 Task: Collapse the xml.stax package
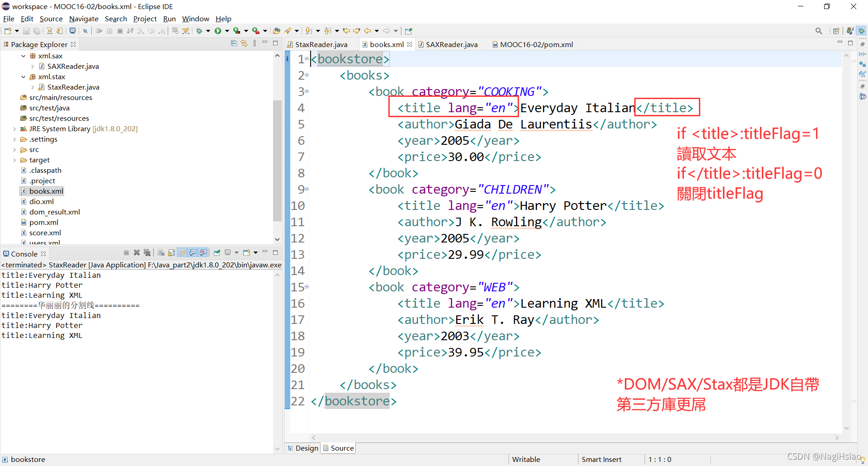click(x=24, y=77)
